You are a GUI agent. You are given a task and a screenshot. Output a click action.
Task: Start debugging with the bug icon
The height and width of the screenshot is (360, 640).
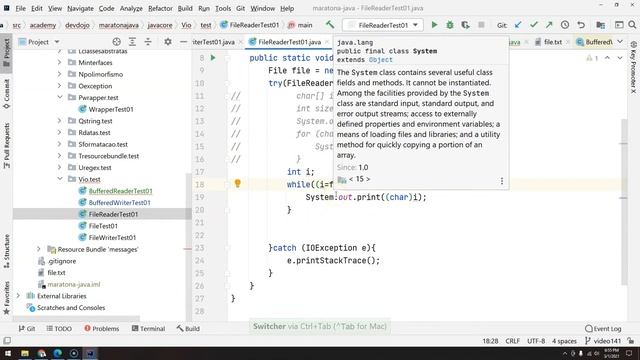[x=450, y=25]
